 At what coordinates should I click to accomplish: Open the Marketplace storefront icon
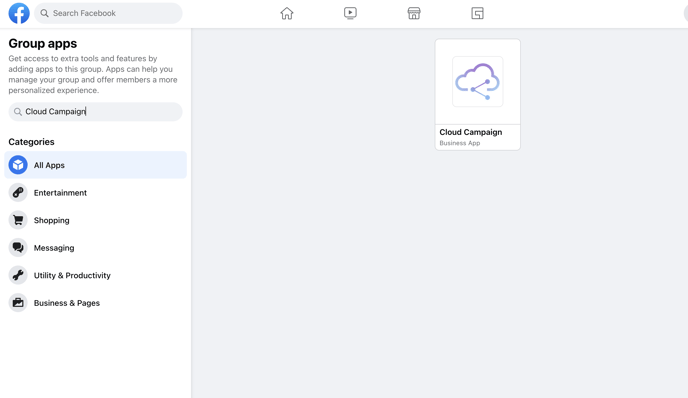tap(414, 13)
